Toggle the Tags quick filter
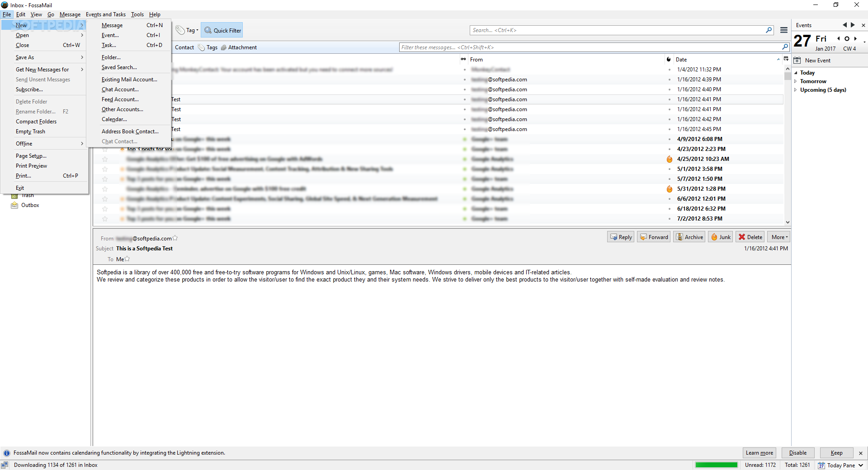The height and width of the screenshot is (470, 868). coord(208,47)
